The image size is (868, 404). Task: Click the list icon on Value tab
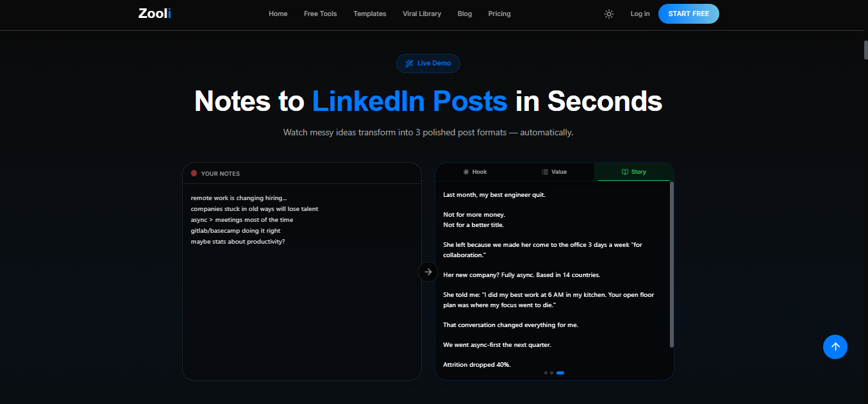(x=545, y=172)
